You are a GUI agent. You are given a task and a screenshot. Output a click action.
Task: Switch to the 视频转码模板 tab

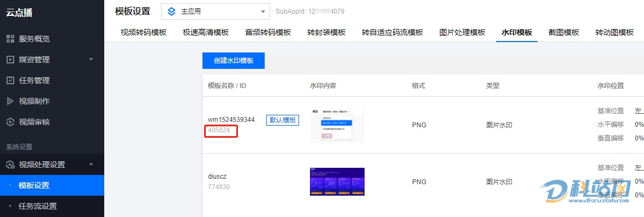144,33
